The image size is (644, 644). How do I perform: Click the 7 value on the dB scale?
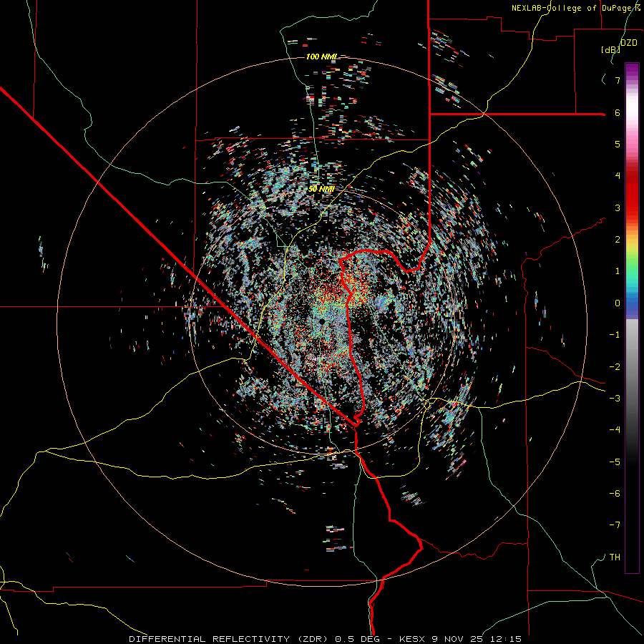point(618,80)
